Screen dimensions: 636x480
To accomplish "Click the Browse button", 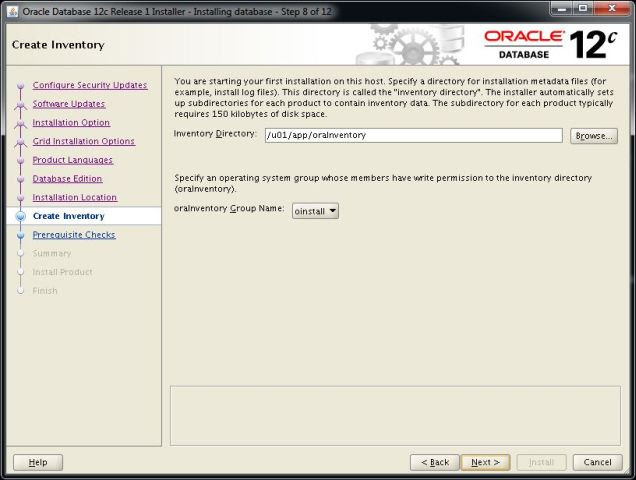I will point(594,136).
